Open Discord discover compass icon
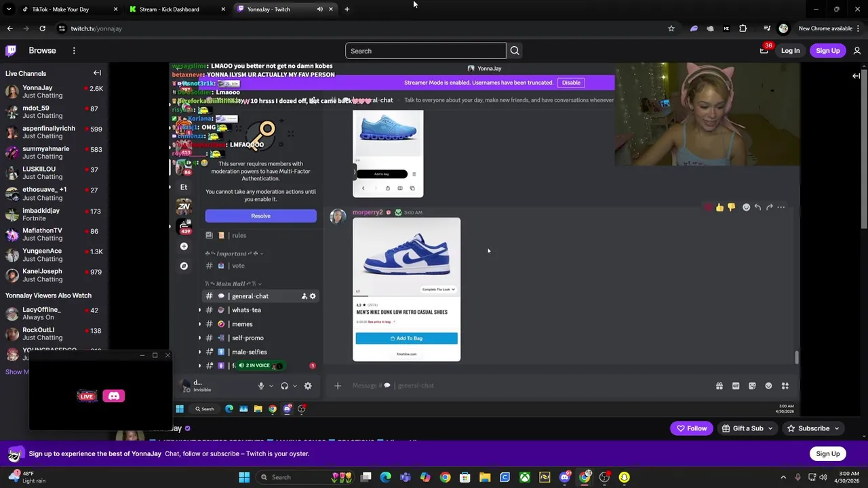868x488 pixels. (184, 266)
